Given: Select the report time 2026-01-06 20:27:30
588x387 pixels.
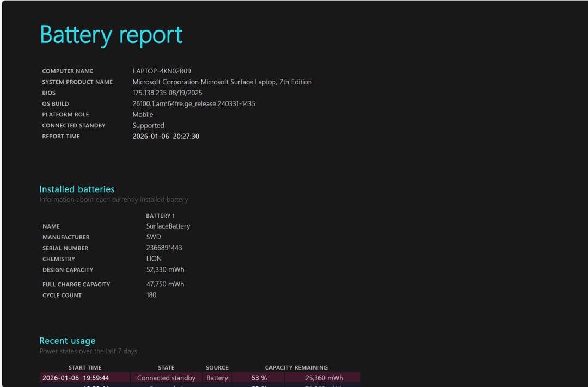Looking at the screenshot, I should point(172,136).
